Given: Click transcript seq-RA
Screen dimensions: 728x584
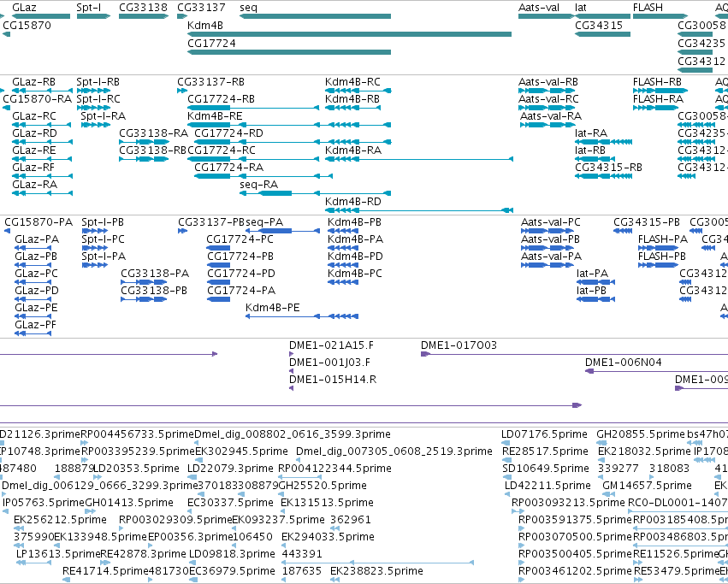Looking at the screenshot, I should (316, 193).
